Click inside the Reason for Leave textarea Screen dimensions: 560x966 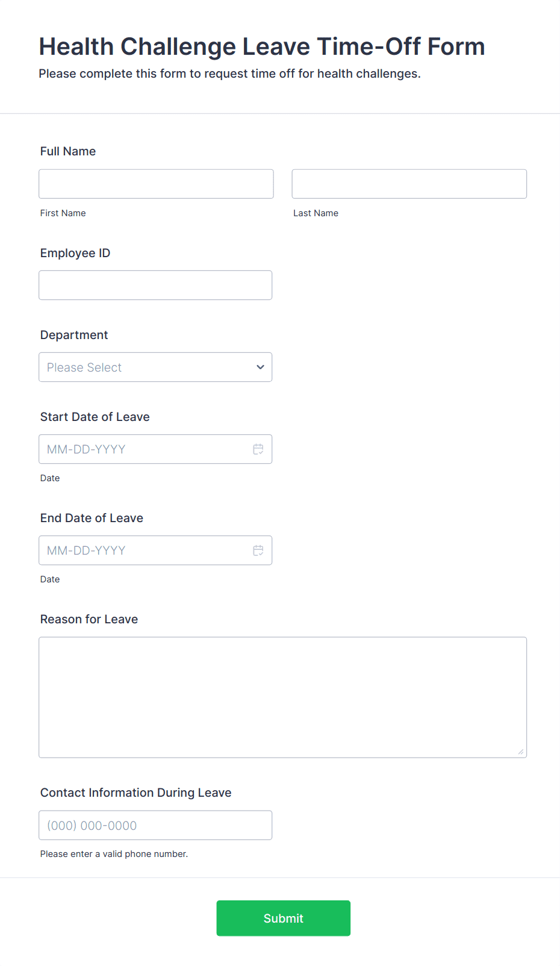(282, 697)
